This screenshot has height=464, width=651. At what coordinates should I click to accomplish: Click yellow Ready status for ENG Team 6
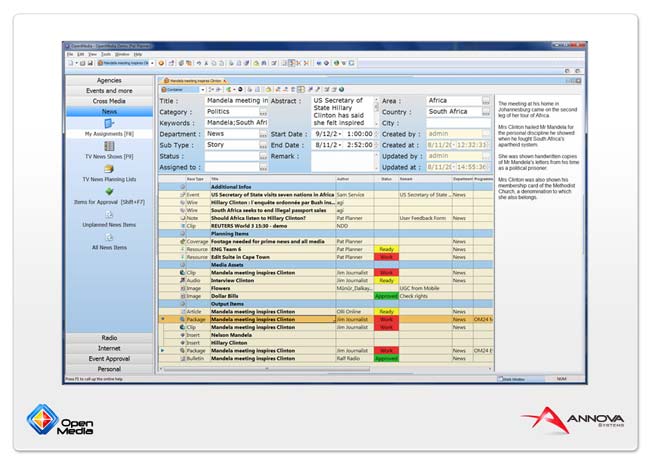[x=386, y=249]
